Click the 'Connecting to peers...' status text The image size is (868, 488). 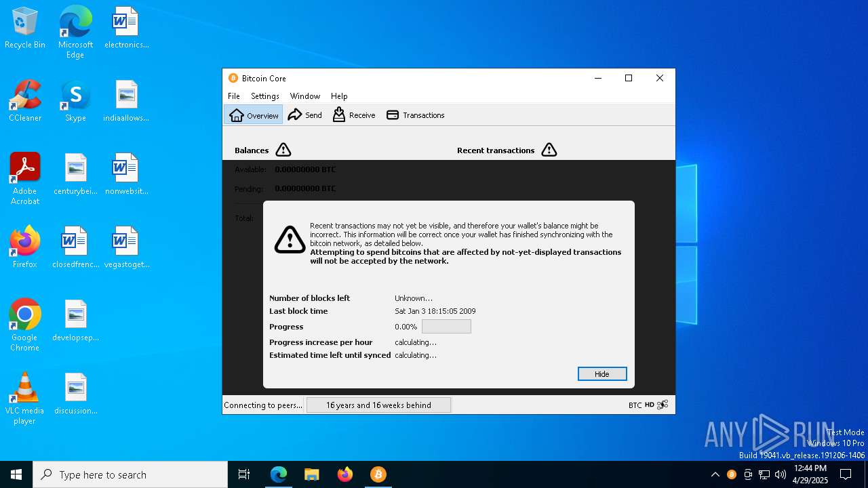[263, 405]
